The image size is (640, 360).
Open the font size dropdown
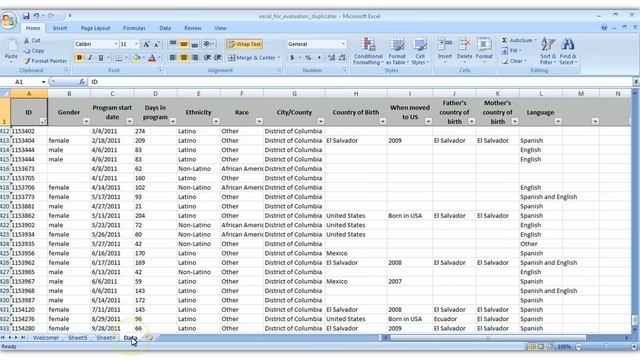tap(136, 44)
